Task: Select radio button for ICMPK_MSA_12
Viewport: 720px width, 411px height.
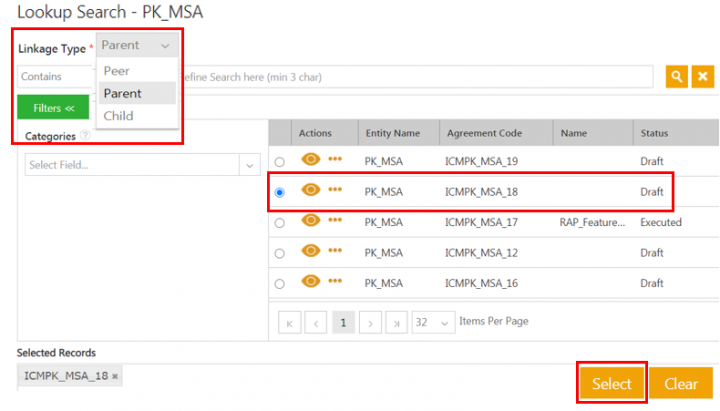Action: tap(279, 254)
